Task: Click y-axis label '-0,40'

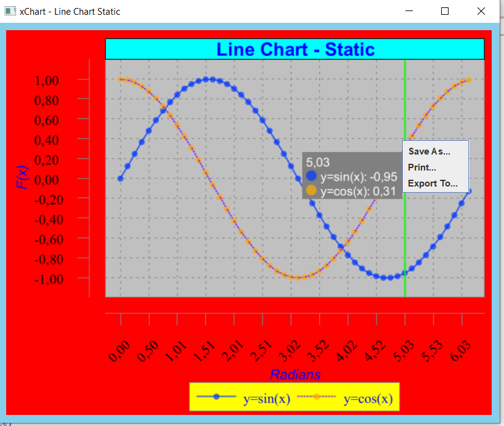Action: [x=49, y=220]
